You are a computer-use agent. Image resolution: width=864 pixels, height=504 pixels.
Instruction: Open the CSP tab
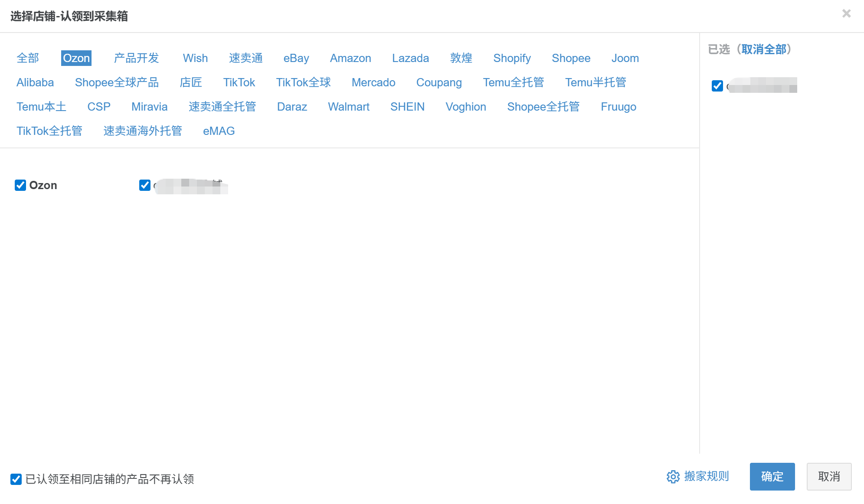[x=99, y=107]
